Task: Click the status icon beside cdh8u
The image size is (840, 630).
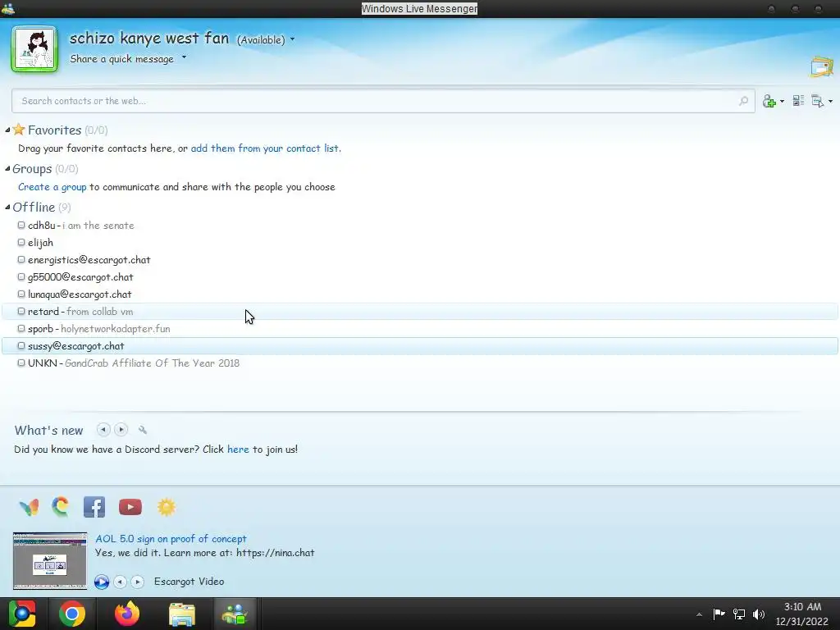Action: [21, 225]
